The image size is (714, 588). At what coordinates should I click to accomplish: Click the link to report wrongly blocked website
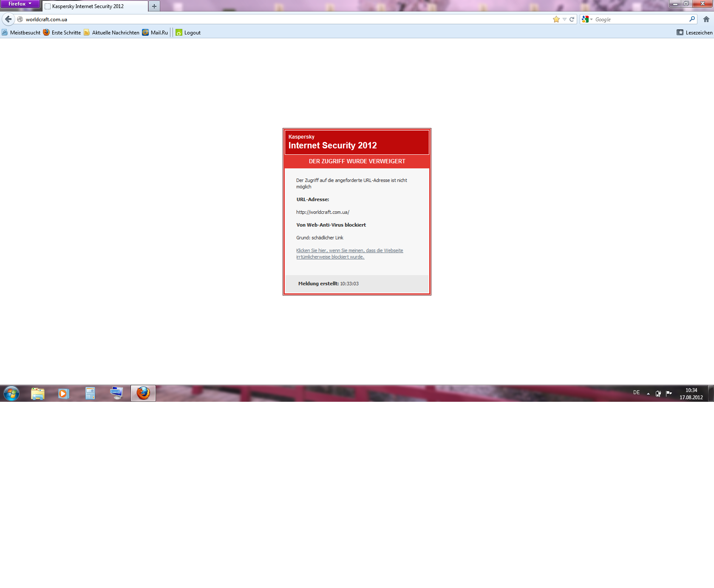[349, 253]
